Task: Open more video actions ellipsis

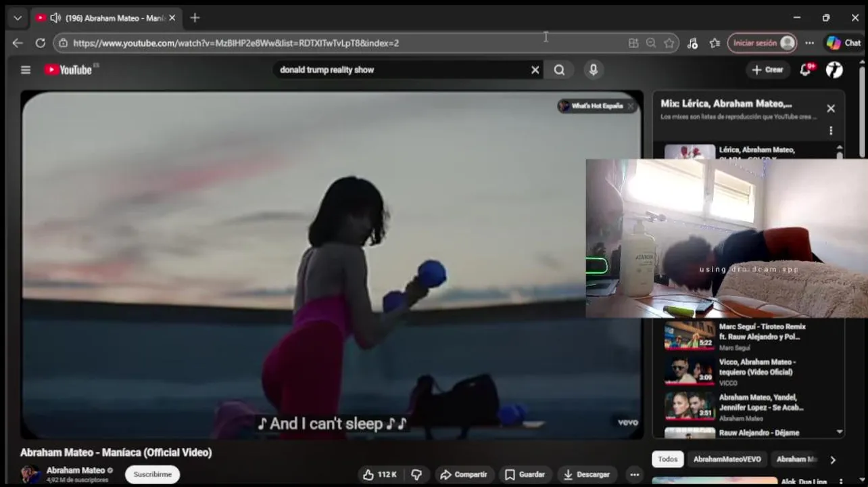Action: pos(634,474)
